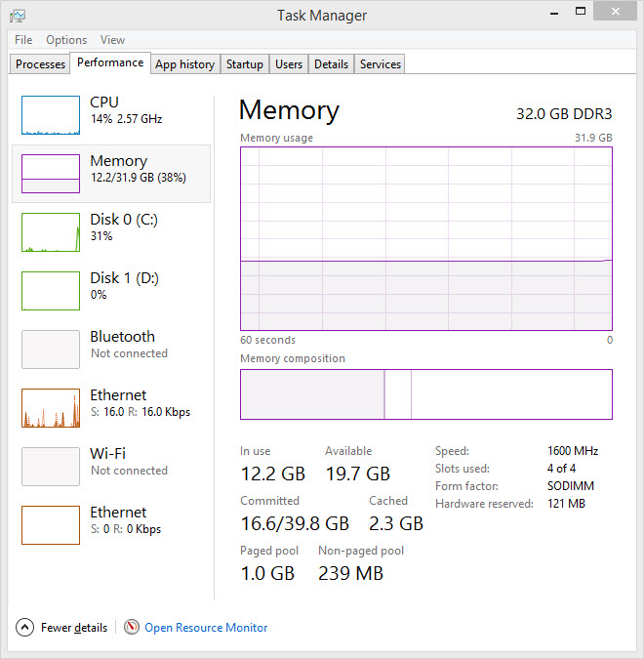Image resolution: width=644 pixels, height=659 pixels.
Task: Open the Options menu
Action: [66, 40]
